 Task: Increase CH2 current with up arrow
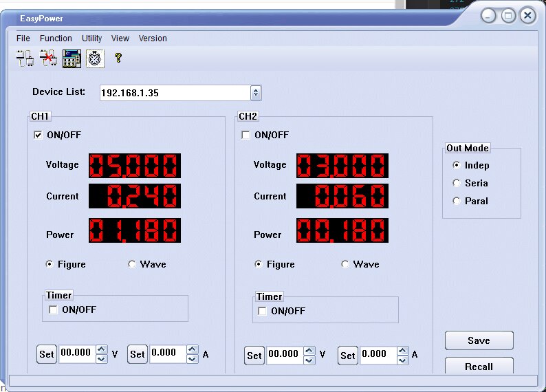(x=402, y=351)
